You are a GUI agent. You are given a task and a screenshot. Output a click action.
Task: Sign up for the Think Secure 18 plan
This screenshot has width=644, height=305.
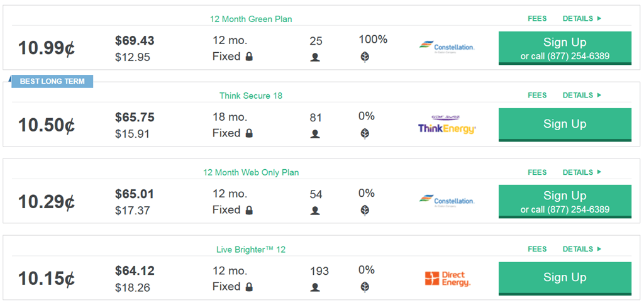tap(565, 124)
